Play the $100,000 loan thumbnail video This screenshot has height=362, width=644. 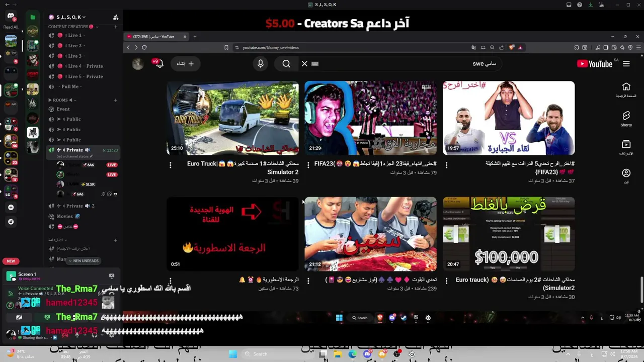pos(509,234)
